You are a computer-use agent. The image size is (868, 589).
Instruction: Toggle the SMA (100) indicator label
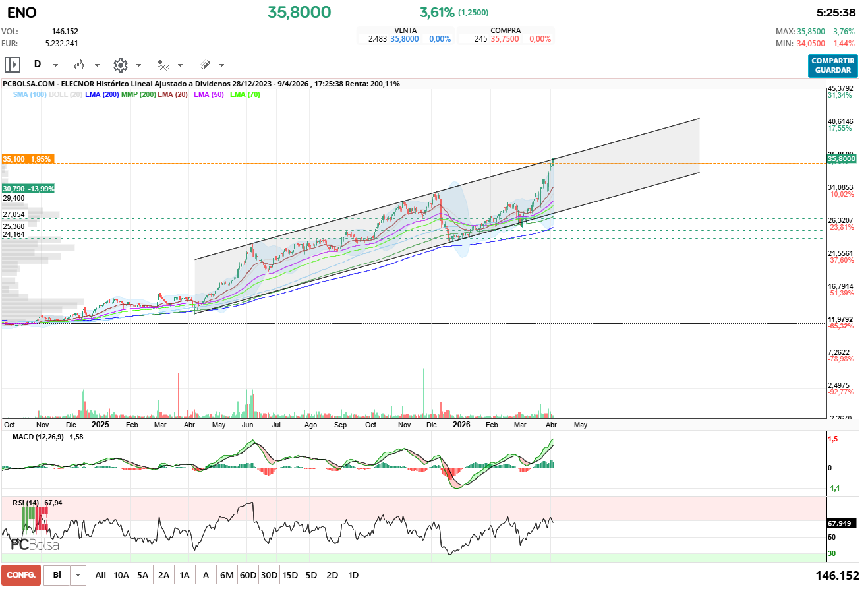click(x=30, y=95)
